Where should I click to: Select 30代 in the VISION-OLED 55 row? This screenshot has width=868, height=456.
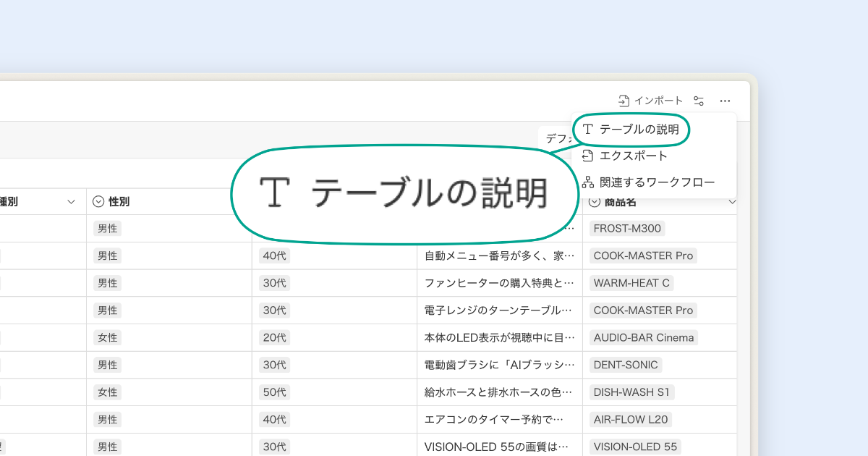(275, 447)
